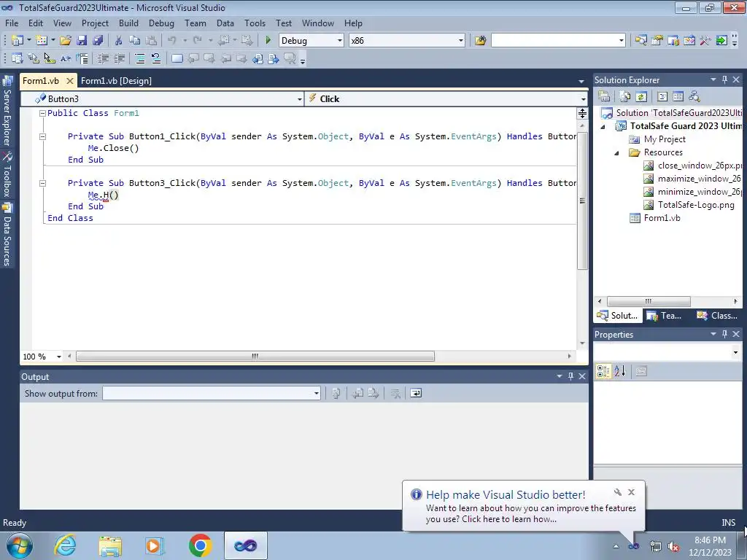
Task: Click the code editor vertical scrollbar
Action: tap(582, 200)
